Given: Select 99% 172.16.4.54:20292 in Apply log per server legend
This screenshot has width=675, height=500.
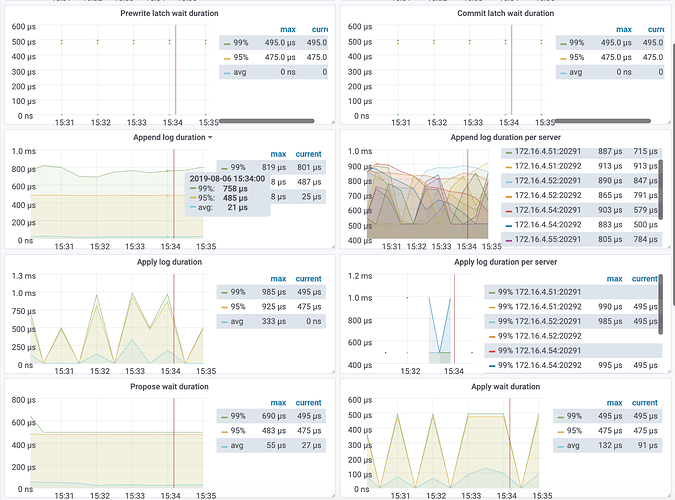Looking at the screenshot, I should coord(539,365).
